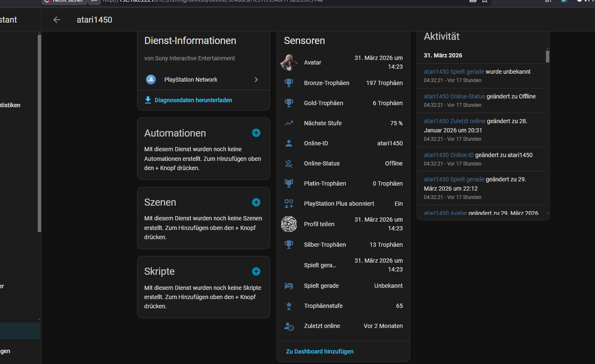Add an automation with the Automationen plus button
The width and height of the screenshot is (595, 364).
click(x=256, y=133)
